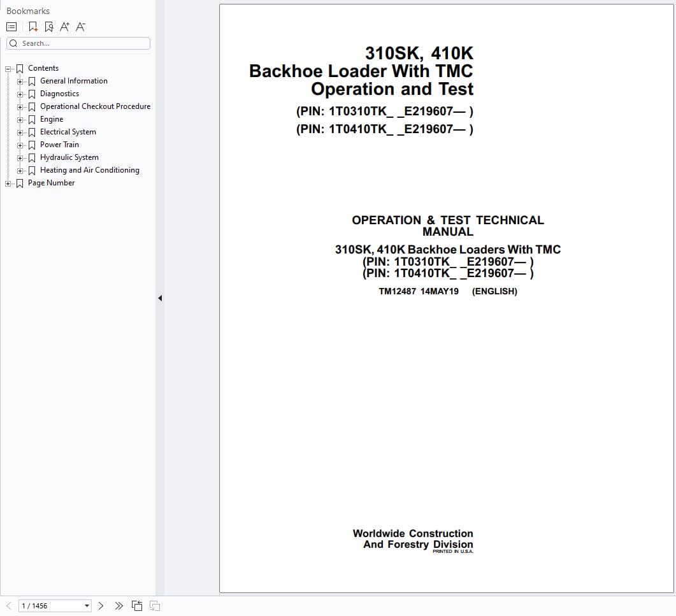Collapse the Contents bookmark tree
Screen dimensions: 676x616
click(x=8, y=69)
